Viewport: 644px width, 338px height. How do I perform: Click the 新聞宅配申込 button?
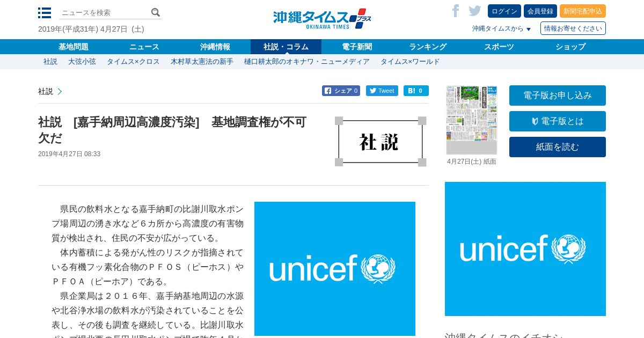[583, 11]
